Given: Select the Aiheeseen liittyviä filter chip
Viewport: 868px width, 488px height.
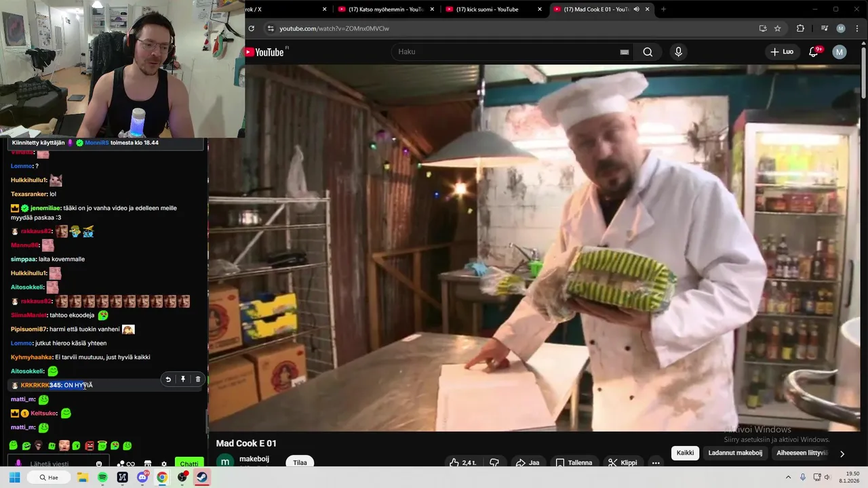Looking at the screenshot, I should coord(802,453).
